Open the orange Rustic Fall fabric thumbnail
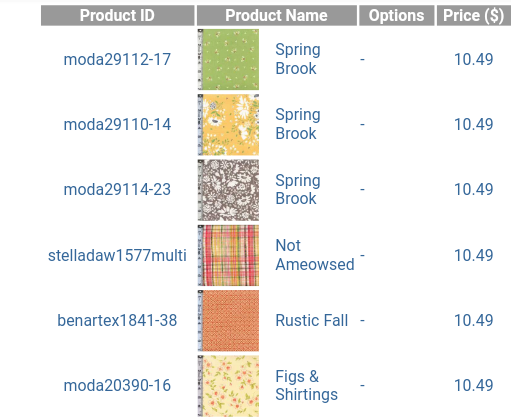This screenshot has width=511, height=419. (x=228, y=321)
